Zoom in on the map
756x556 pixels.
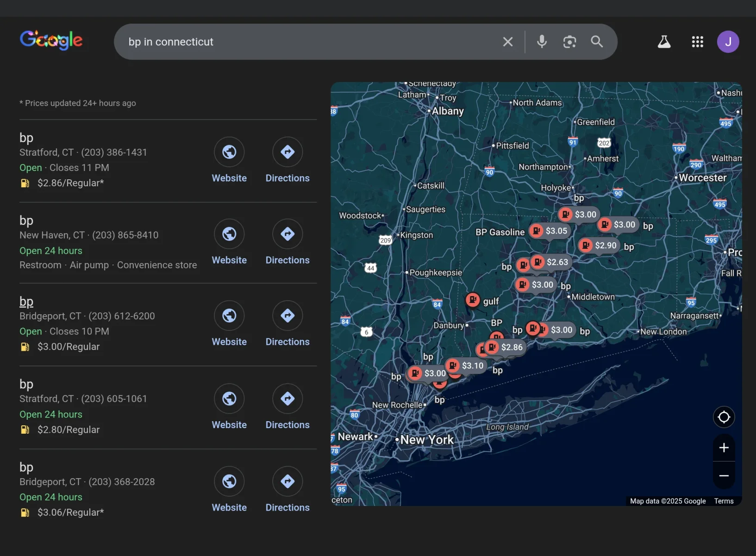pyautogui.click(x=724, y=448)
